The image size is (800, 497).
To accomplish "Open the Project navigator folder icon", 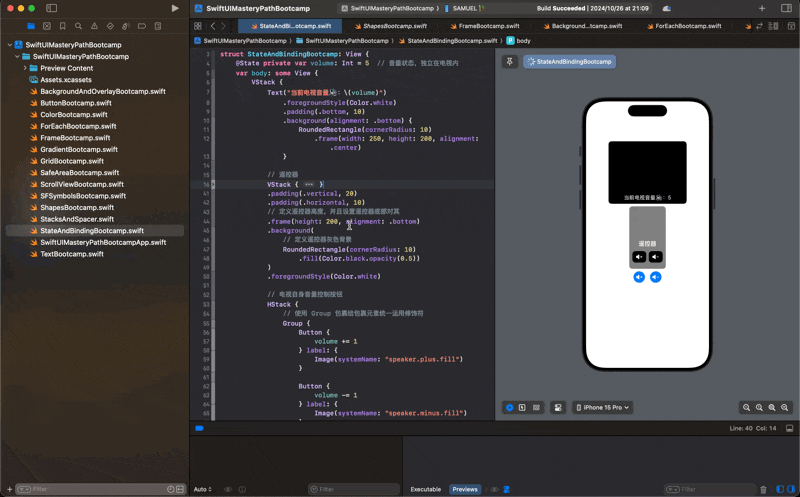I will 31,26.
